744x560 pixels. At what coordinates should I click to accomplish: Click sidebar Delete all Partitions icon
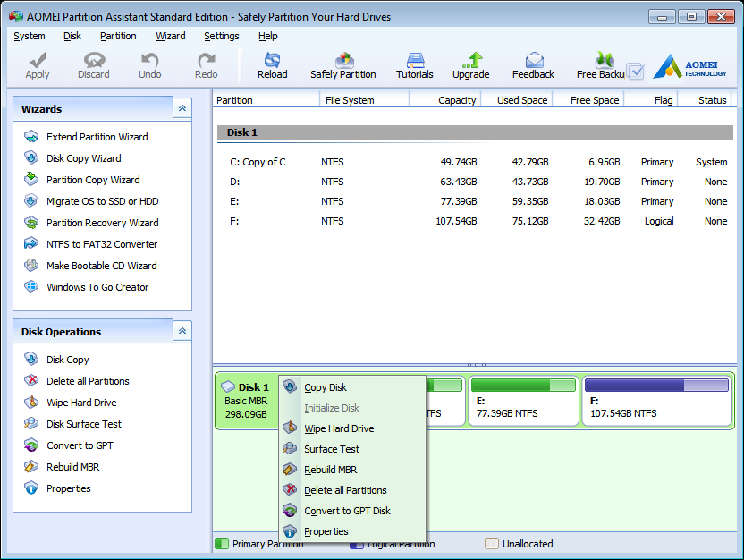tap(31, 380)
